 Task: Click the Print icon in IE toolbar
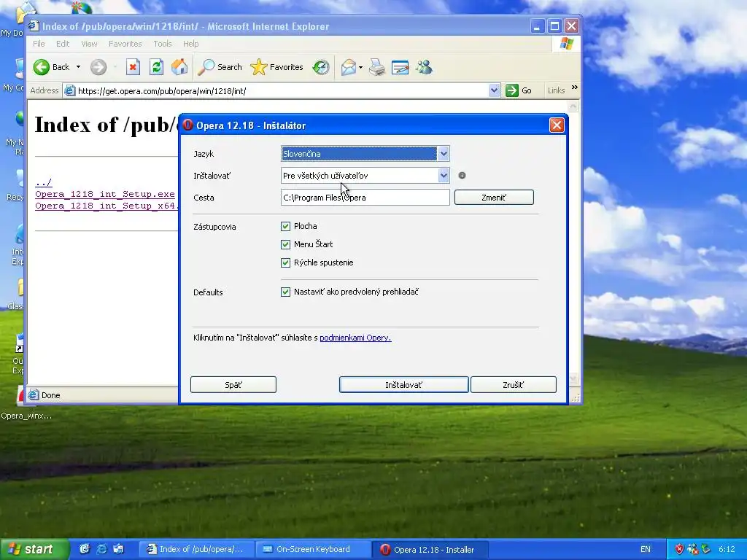coord(377,67)
